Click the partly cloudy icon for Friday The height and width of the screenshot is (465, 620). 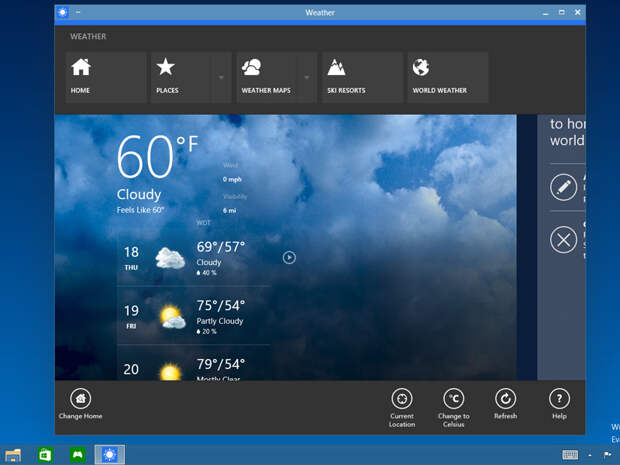point(173,317)
